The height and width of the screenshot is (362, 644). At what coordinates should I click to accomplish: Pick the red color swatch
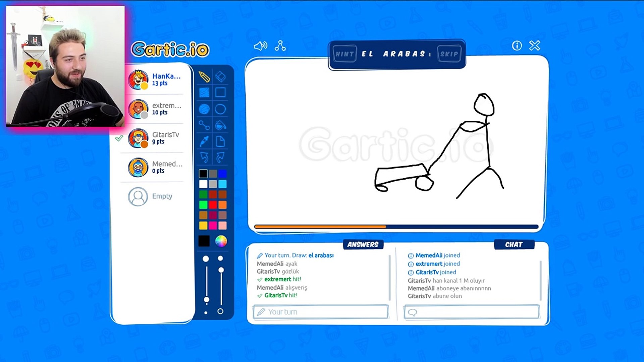click(213, 205)
